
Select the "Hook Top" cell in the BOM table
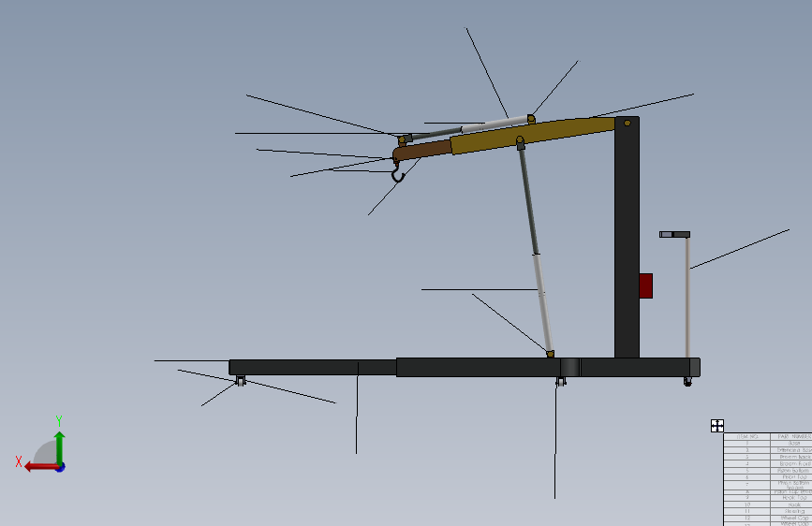point(791,498)
